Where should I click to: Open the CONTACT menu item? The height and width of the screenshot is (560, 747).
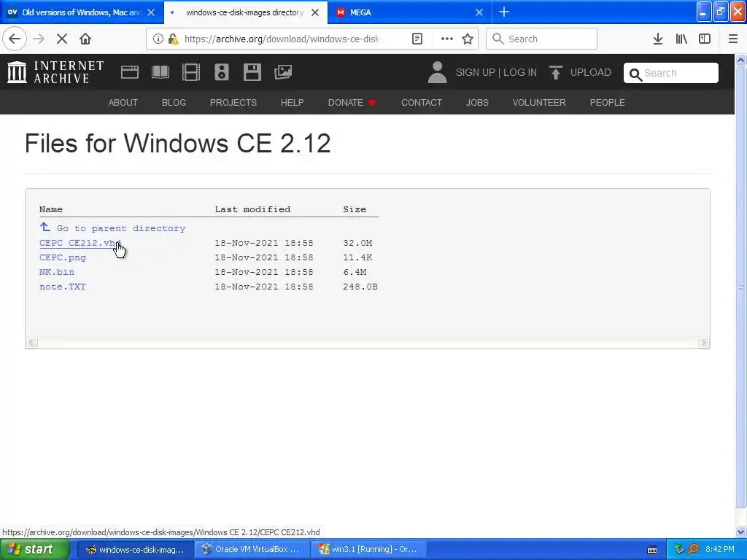(422, 102)
